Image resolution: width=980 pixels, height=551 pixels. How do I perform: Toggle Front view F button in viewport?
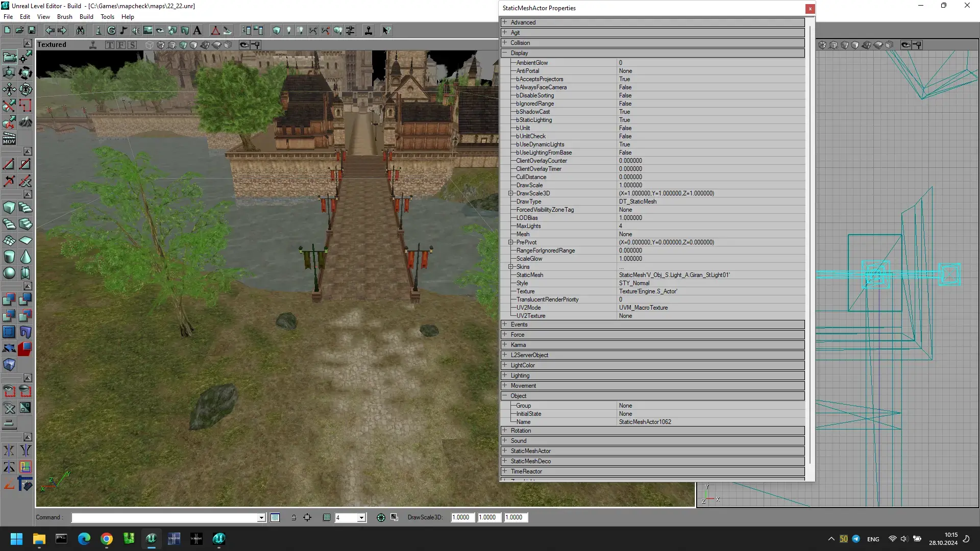(x=121, y=45)
